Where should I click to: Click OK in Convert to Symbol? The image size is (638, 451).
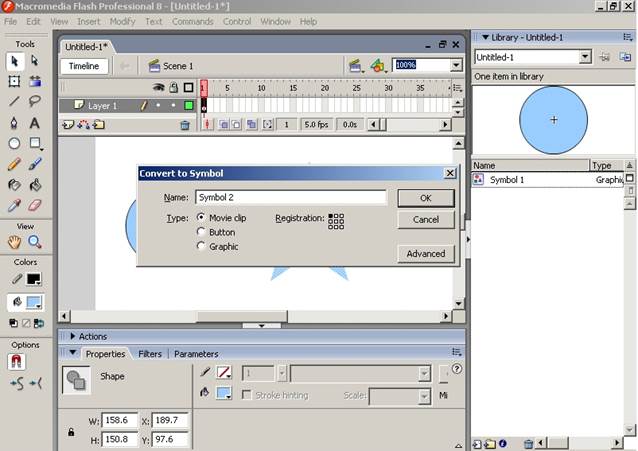426,198
